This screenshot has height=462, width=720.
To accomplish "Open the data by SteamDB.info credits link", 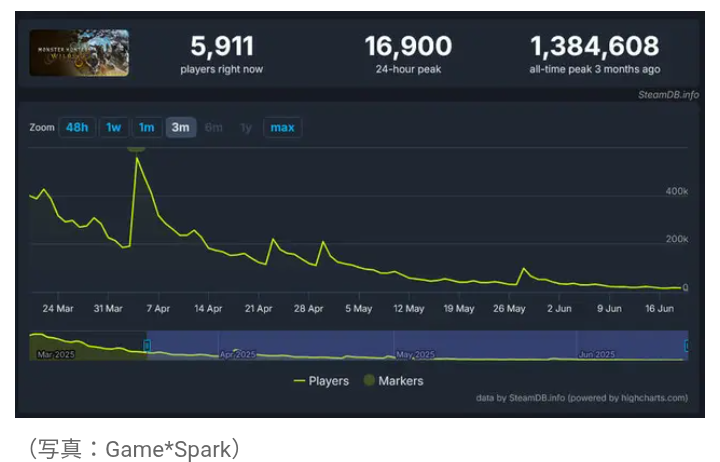I will pos(581,398).
